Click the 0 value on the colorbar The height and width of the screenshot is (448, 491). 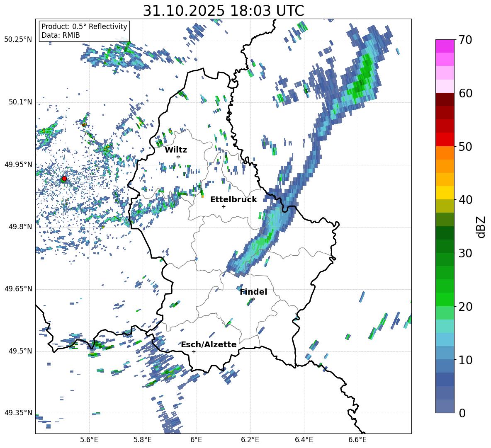(462, 413)
